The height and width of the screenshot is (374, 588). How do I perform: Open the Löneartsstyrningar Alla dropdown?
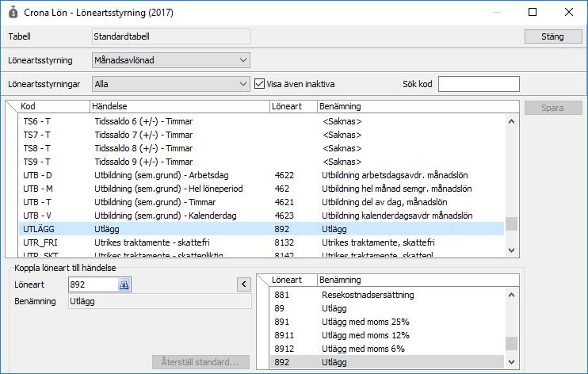tap(171, 84)
